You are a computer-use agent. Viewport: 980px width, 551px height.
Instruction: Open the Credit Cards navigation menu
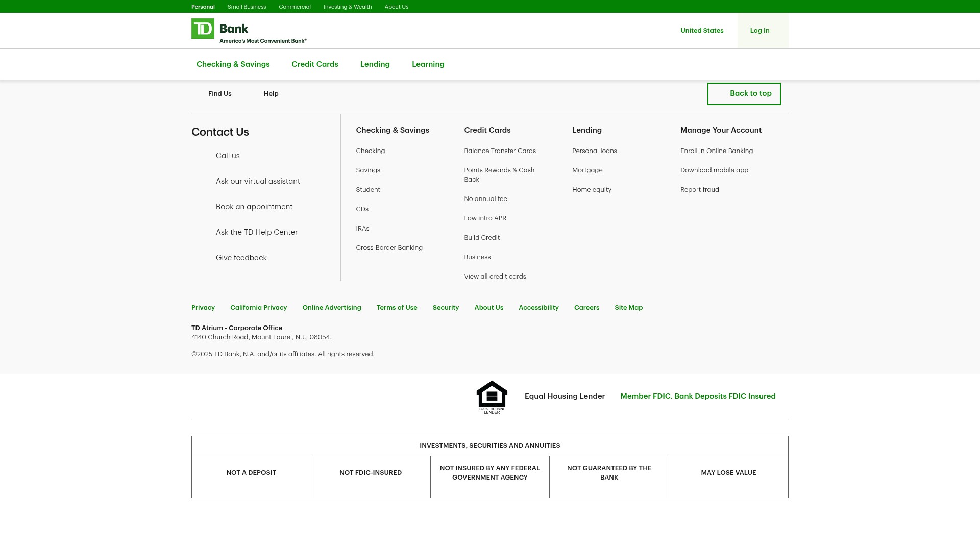tap(315, 64)
